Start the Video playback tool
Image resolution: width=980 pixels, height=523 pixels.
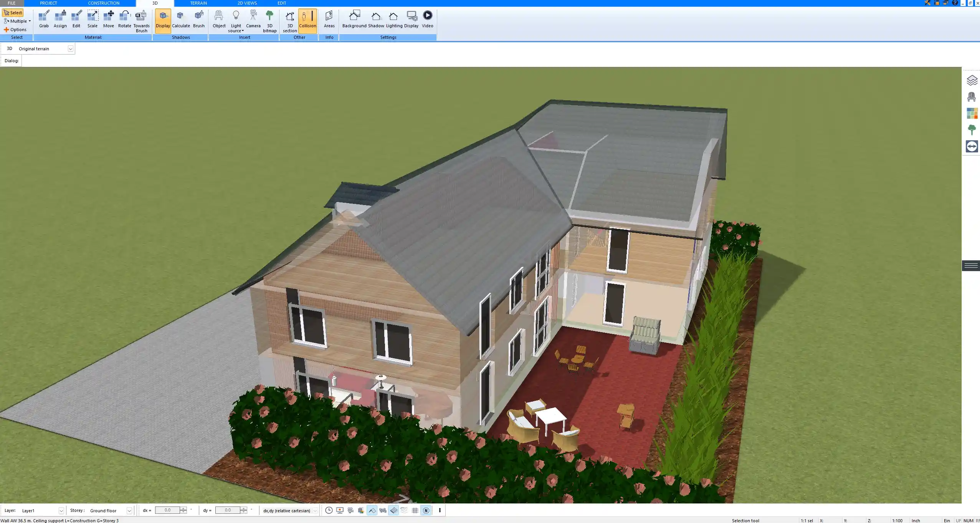tap(428, 19)
